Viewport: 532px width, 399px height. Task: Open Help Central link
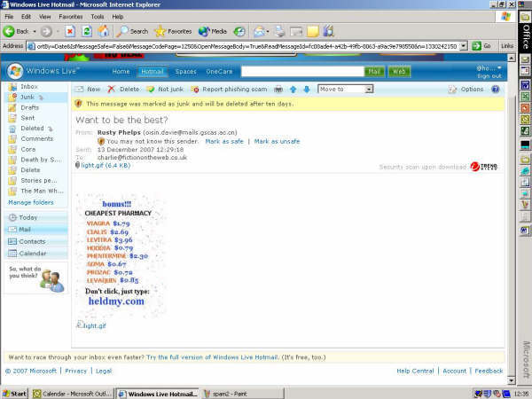pos(415,371)
